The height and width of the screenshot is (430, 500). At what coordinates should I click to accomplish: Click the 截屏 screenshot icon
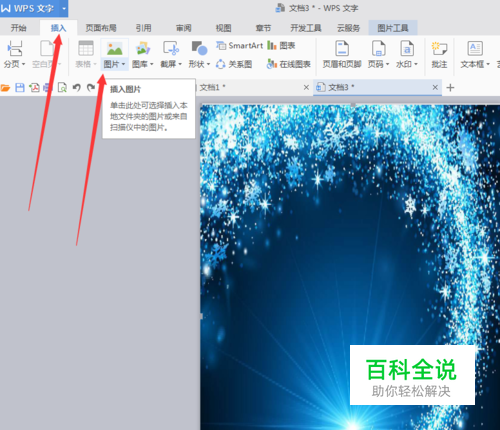coord(171,48)
